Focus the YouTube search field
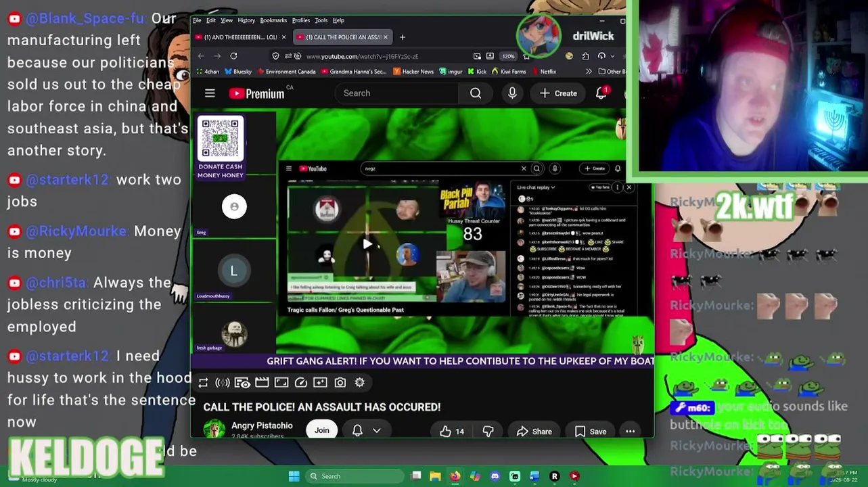 tap(397, 93)
